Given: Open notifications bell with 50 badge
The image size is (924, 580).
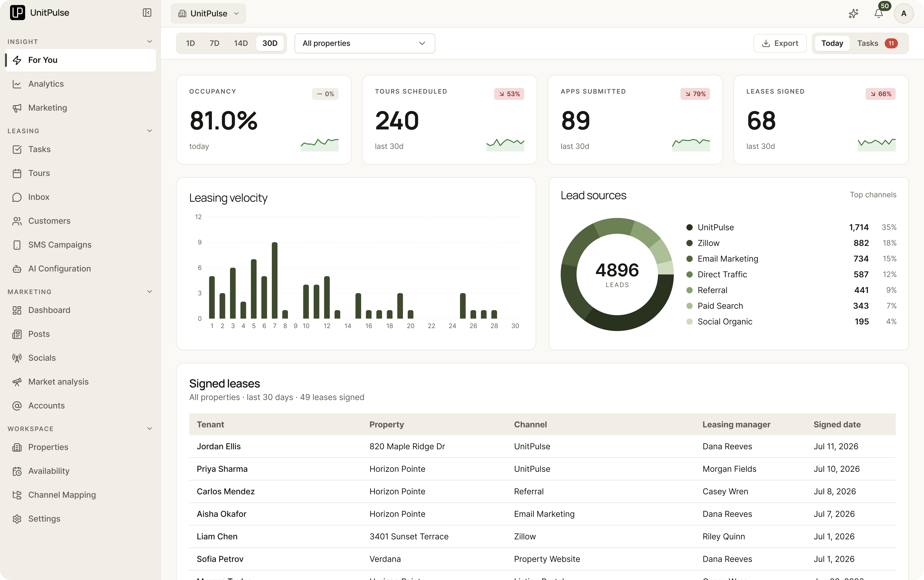Looking at the screenshot, I should coord(879,13).
